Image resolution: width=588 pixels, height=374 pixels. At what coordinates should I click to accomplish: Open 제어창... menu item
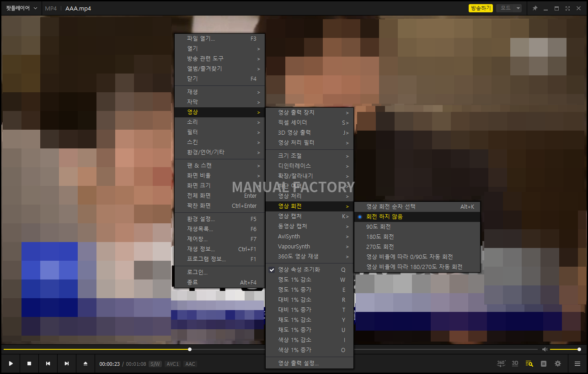(x=219, y=239)
